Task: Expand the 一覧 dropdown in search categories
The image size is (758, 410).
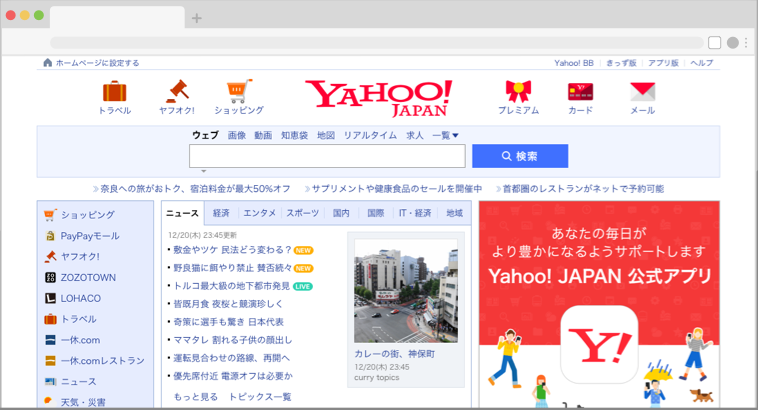Action: [445, 135]
